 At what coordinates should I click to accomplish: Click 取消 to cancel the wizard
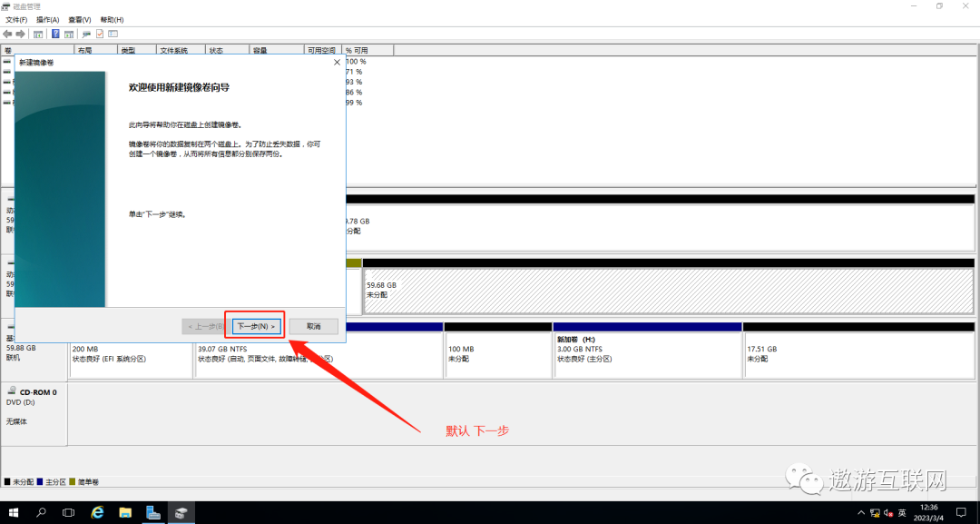[314, 326]
